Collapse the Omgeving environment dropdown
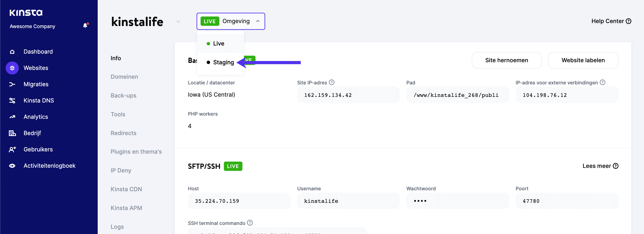This screenshot has width=644, height=234. [258, 21]
